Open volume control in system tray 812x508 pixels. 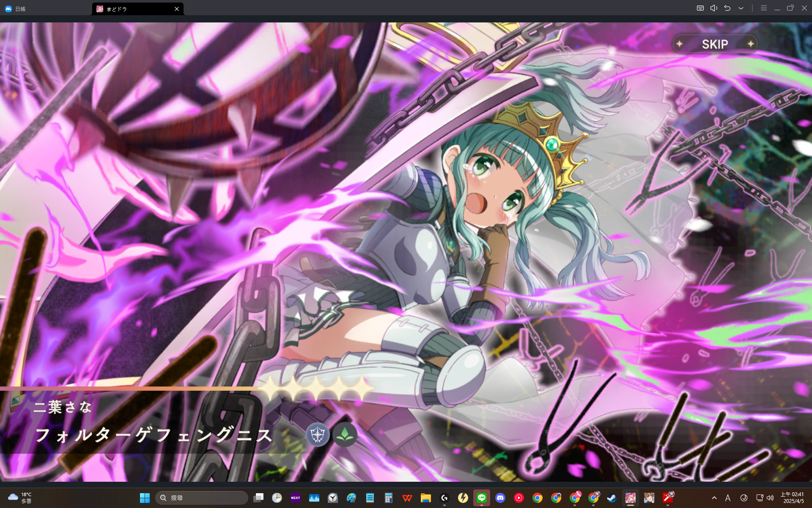[770, 498]
